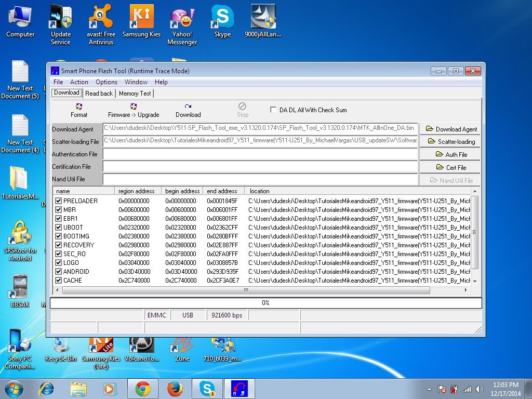
Task: Switch to the Memory Test tab
Action: pos(135,94)
